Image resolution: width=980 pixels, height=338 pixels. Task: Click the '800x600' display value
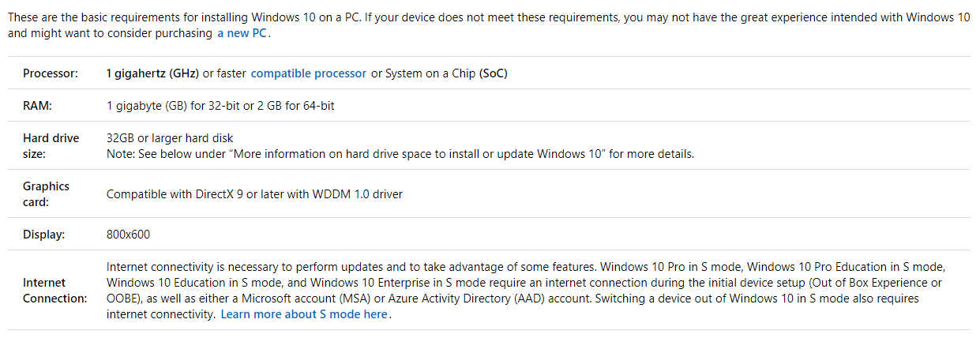128,235
